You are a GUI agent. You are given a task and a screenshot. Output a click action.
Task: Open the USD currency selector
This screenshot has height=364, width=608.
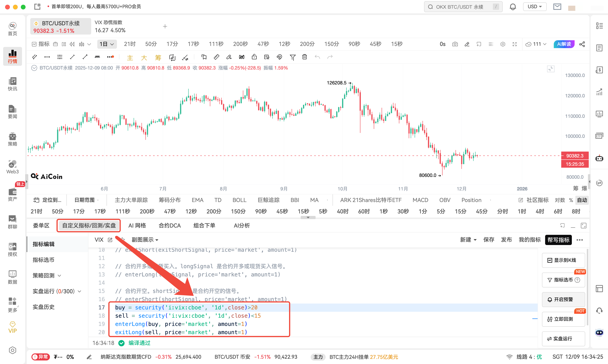coord(535,7)
